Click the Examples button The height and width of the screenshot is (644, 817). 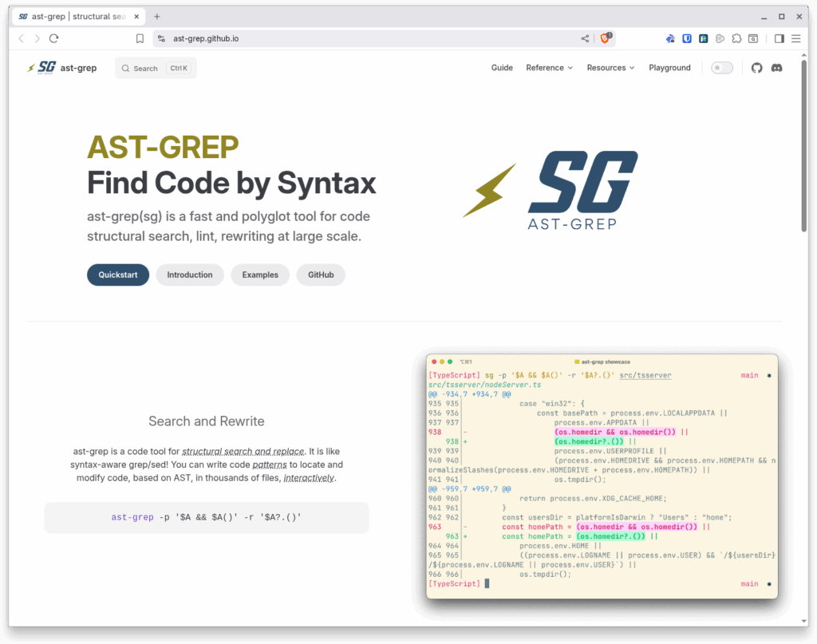click(260, 275)
